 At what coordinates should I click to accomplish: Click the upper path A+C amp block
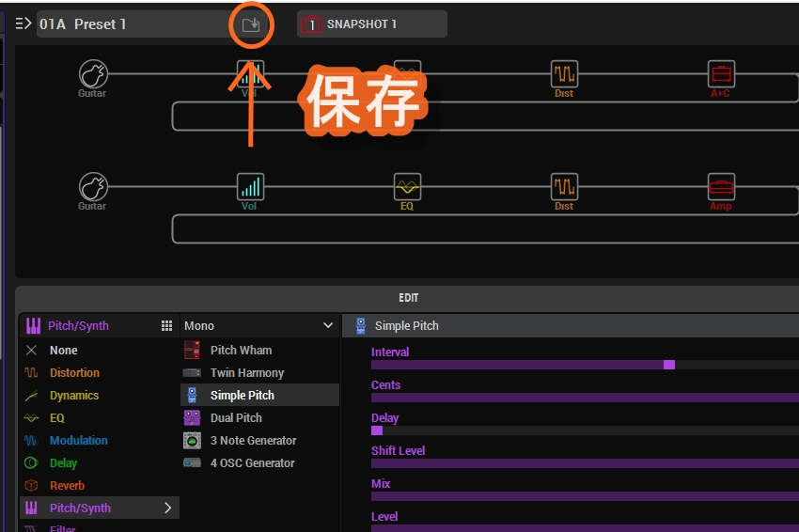720,73
